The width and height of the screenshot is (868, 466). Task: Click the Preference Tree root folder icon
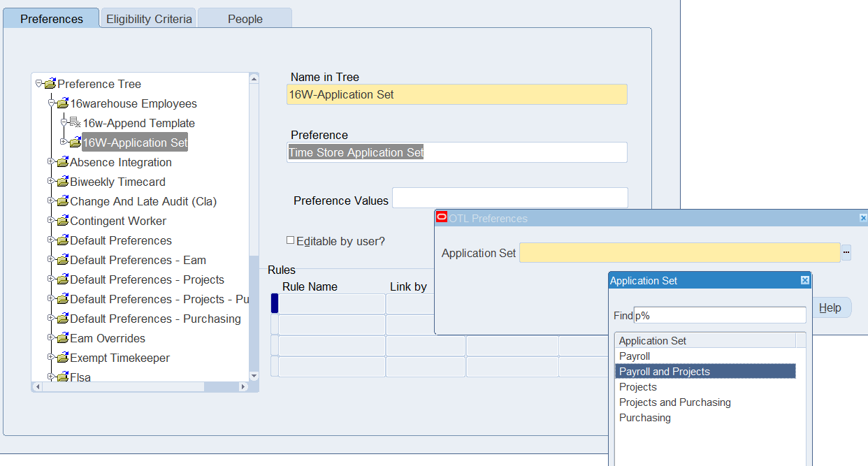tap(50, 84)
